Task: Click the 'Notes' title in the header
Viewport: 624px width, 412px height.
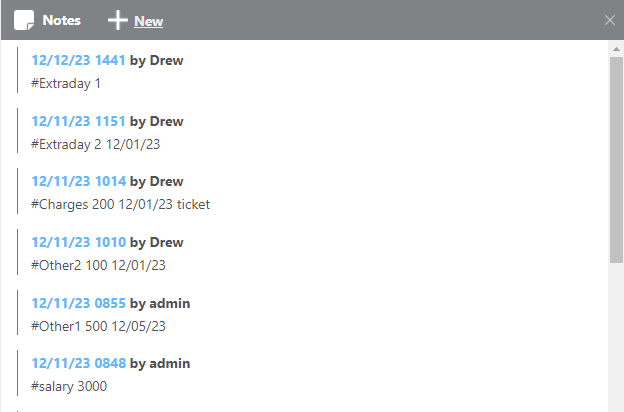Action: pyautogui.click(x=61, y=20)
